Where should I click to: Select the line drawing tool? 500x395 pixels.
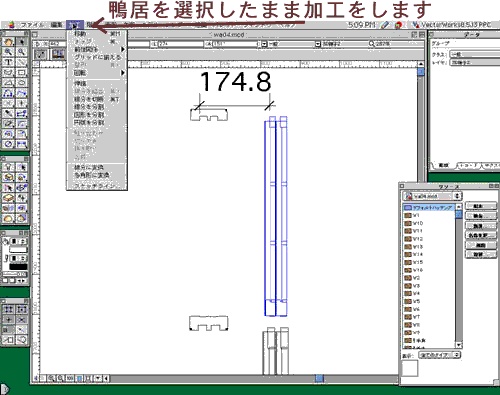coord(22,62)
